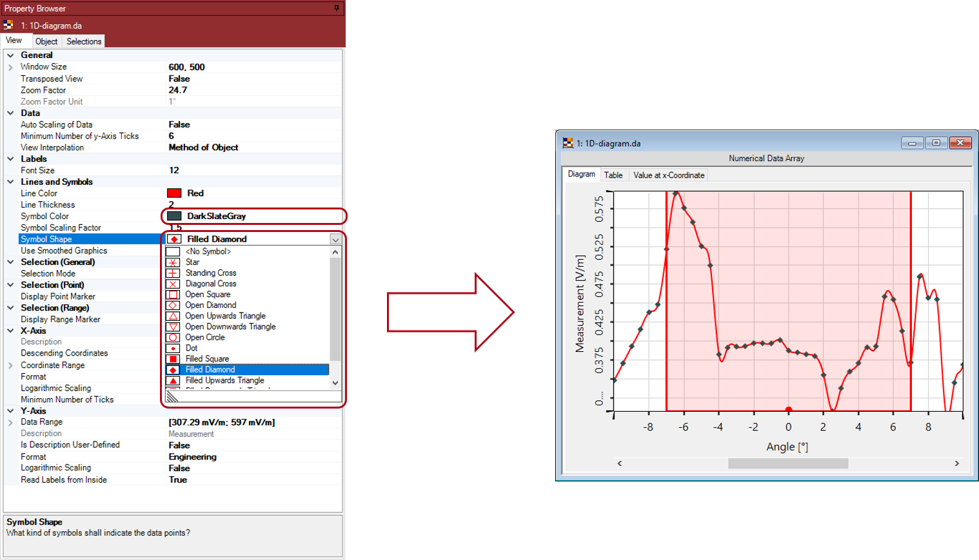
Task: Select the Symbol Shape property row
Action: click(x=90, y=239)
